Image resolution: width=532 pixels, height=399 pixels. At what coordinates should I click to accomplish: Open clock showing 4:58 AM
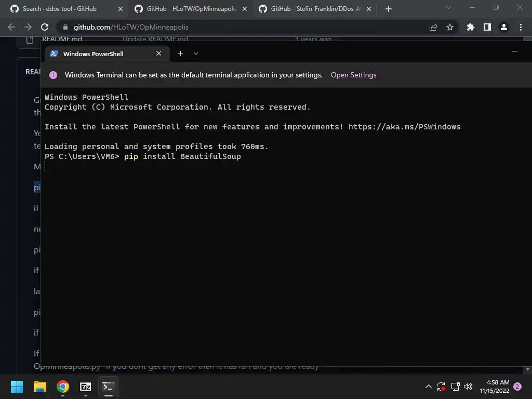coord(495,387)
